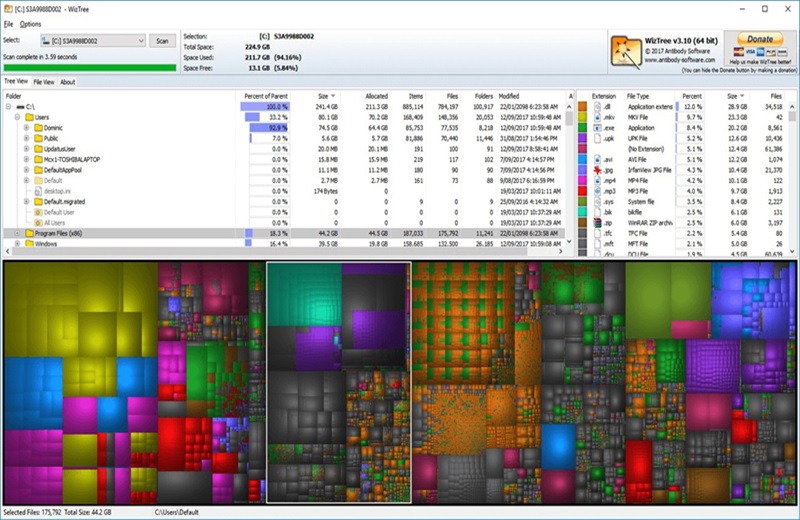800x520 pixels.
Task: Click the Scan button
Action: [x=162, y=41]
